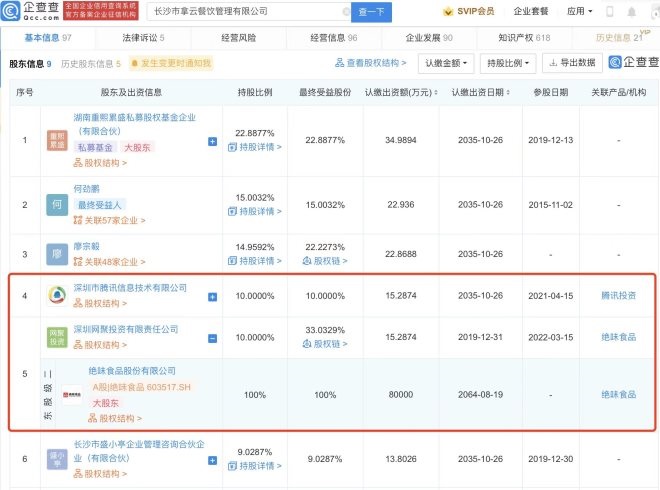660x490 pixels.
Task: Expand the 深圳市腾讯信息技术 shareholder row
Action: pos(212,296)
